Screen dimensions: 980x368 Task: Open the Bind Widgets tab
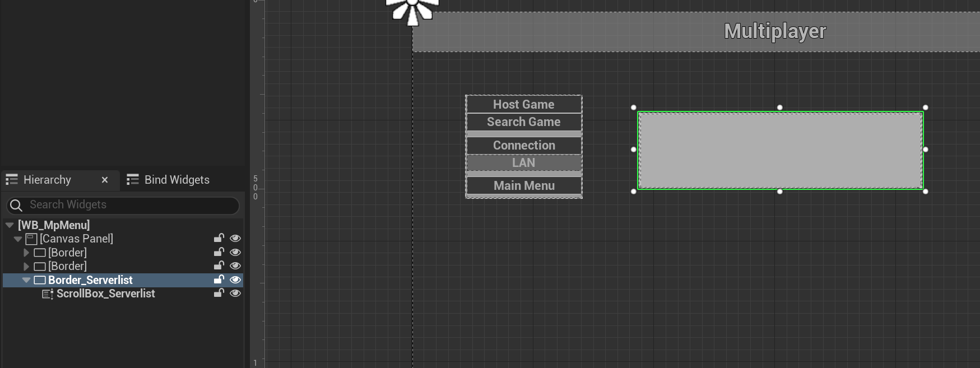click(177, 180)
